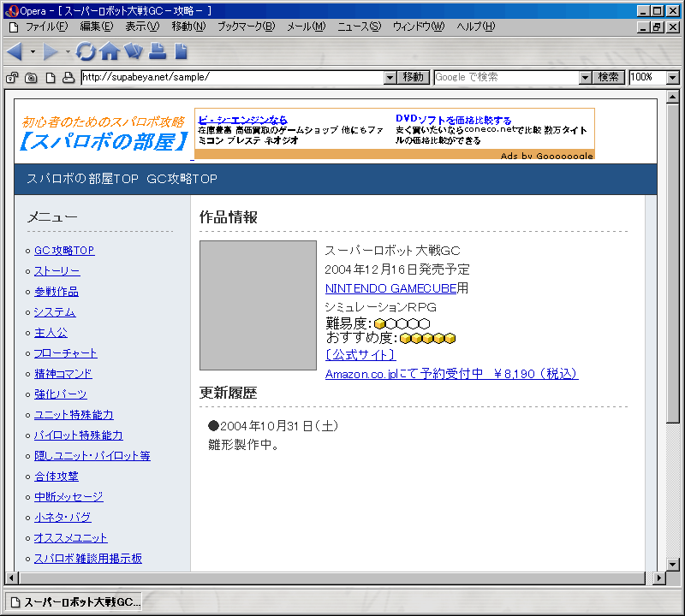Open the ウィンドウ menu
685x616 pixels.
point(419,27)
